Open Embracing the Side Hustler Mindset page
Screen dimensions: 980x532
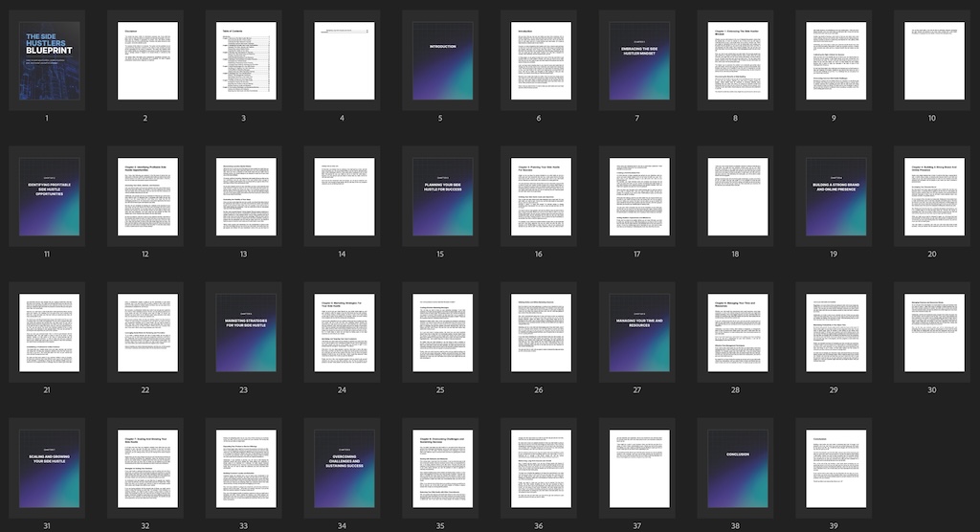coord(639,60)
